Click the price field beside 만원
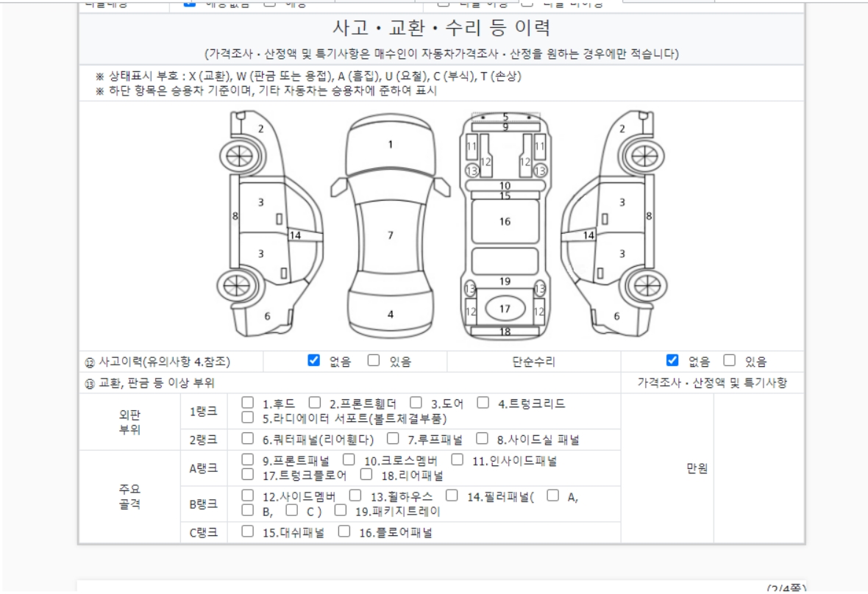The width and height of the screenshot is (868, 594). coord(758,468)
